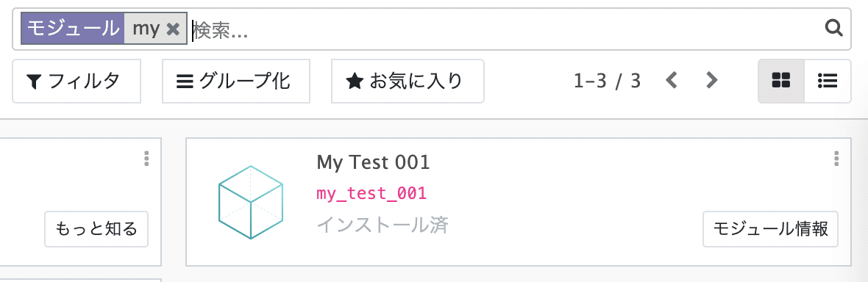Open the My Test 001 module title
Image resolution: width=868 pixels, height=282 pixels.
(373, 162)
